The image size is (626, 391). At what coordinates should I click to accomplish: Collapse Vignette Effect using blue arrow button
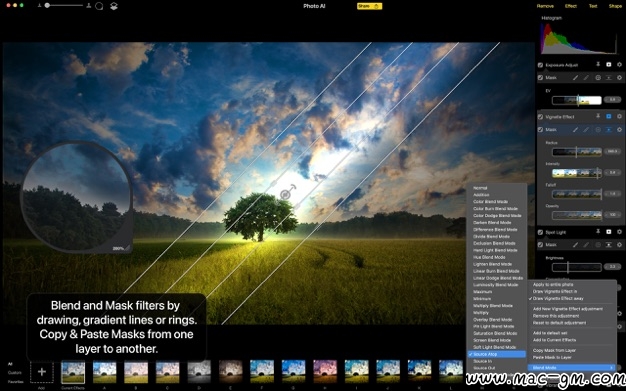click(608, 117)
